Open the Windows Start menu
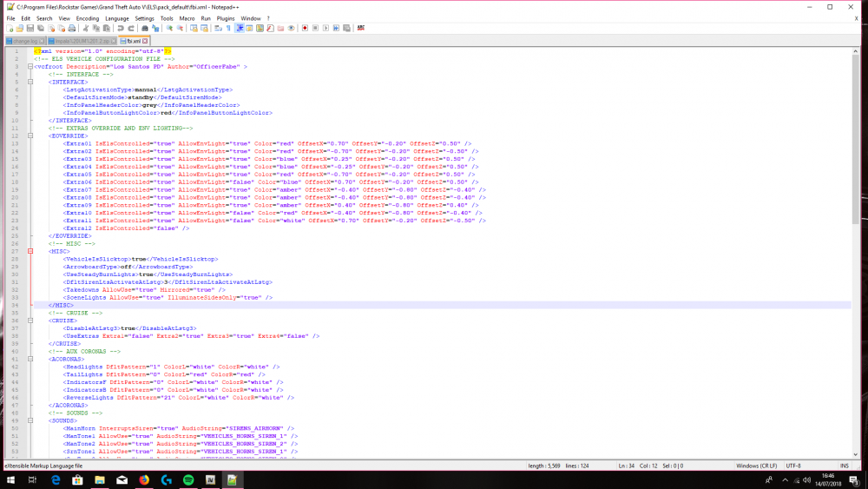The image size is (868, 489). pos(10,480)
